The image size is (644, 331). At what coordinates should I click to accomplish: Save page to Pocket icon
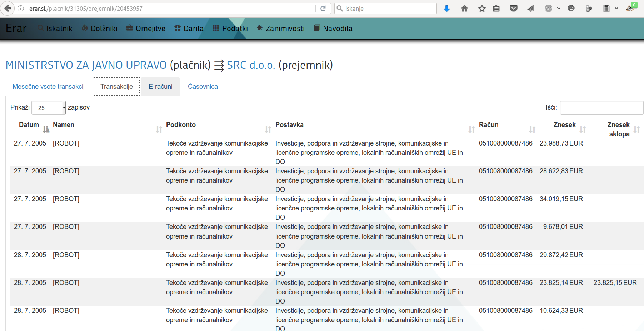pyautogui.click(x=514, y=8)
